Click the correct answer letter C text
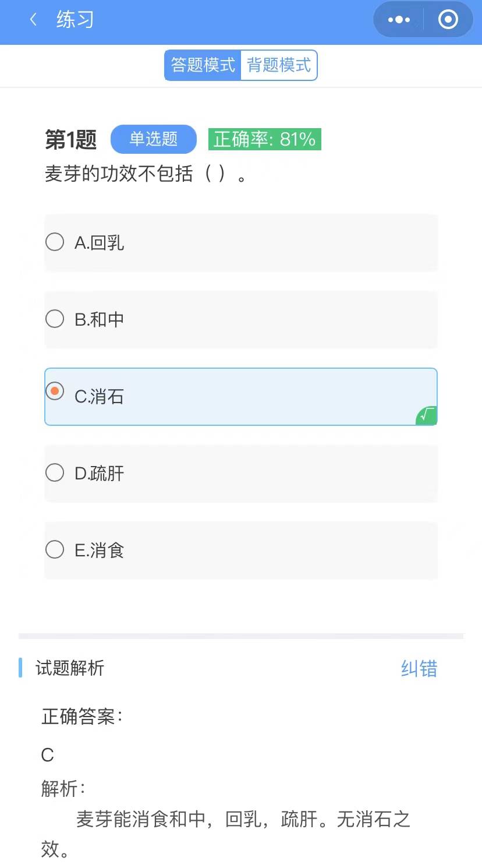This screenshot has width=482, height=868. coord(48,755)
